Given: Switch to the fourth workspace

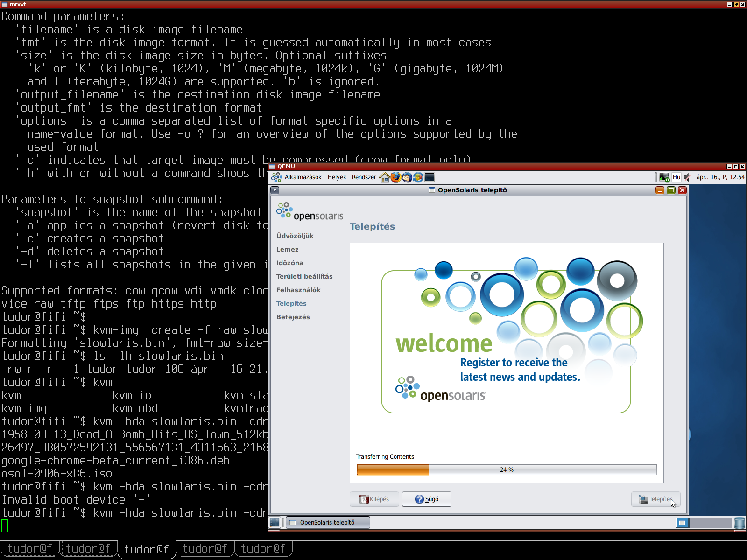Looking at the screenshot, I should [725, 523].
